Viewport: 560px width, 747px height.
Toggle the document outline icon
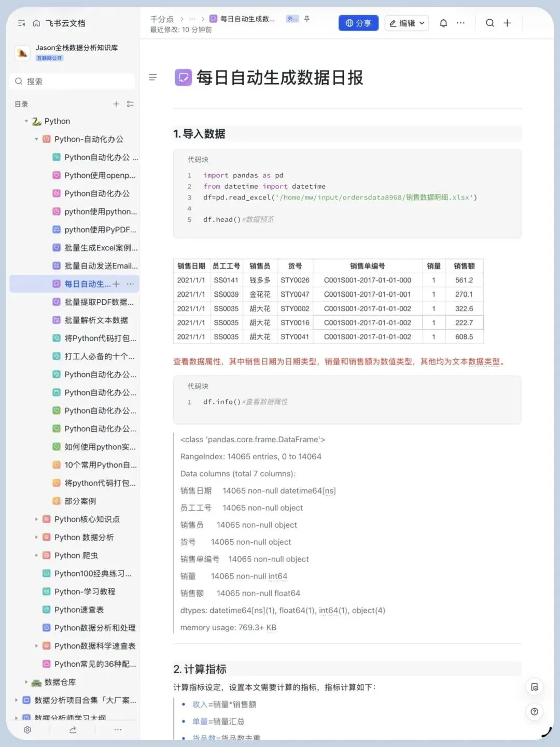(153, 77)
